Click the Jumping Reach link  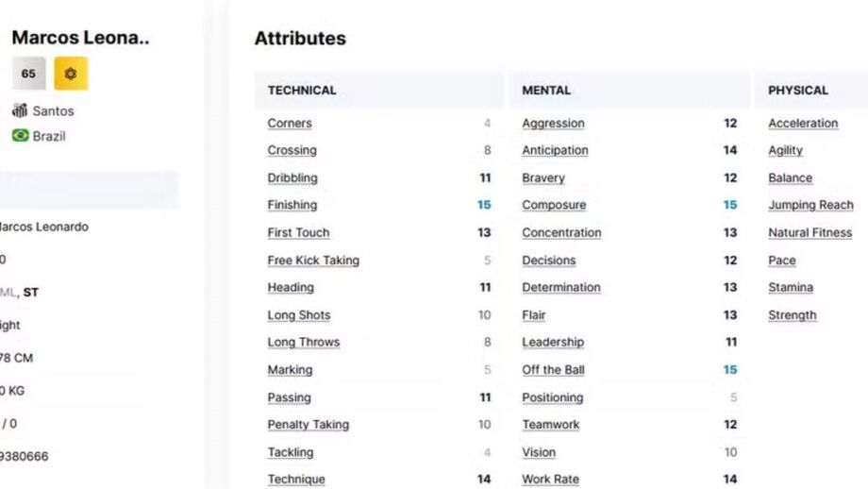coord(810,205)
